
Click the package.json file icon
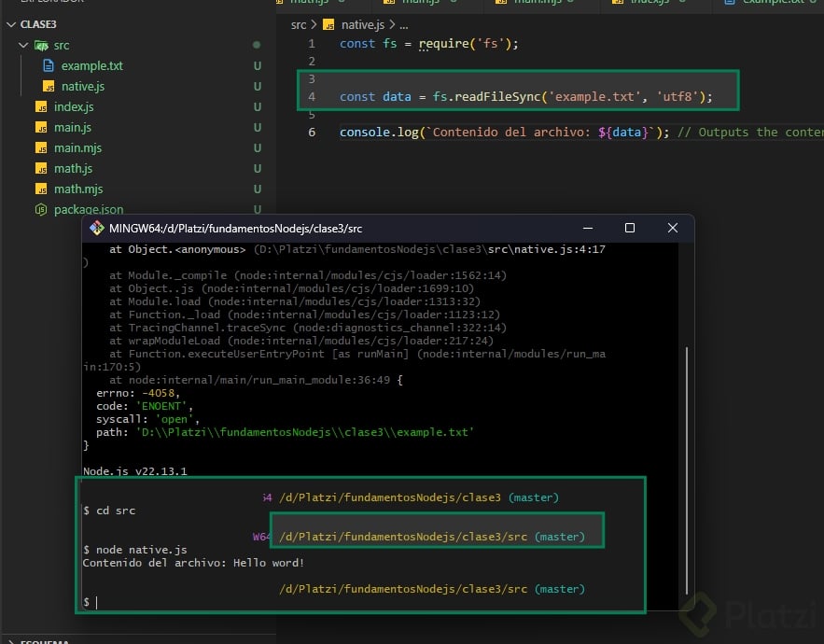41,210
